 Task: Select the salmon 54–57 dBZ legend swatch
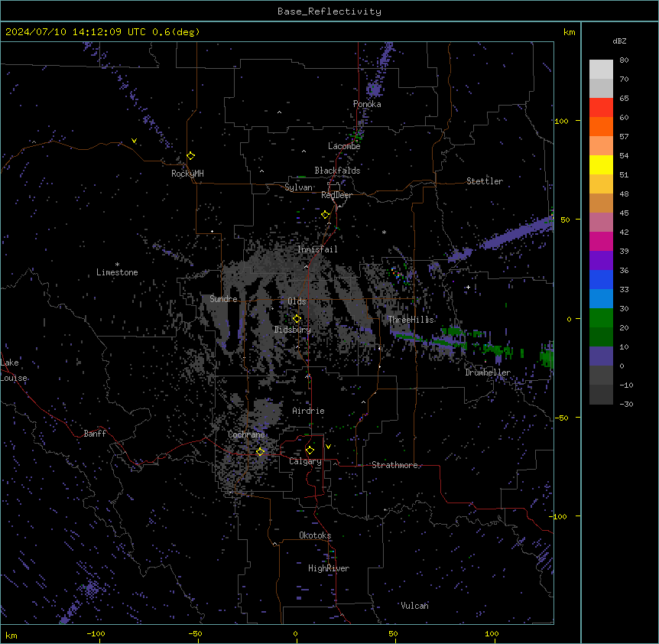(601, 146)
